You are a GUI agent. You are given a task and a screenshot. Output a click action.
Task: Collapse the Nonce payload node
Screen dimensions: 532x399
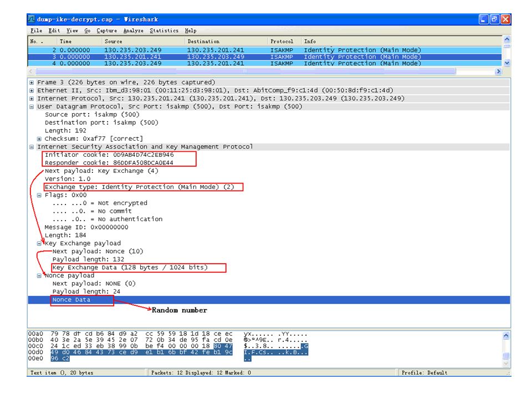[x=39, y=275]
